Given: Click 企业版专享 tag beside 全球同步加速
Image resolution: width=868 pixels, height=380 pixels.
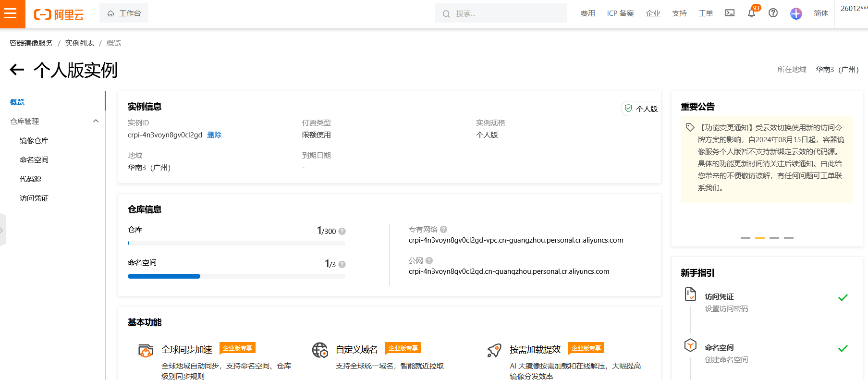Looking at the screenshot, I should point(237,348).
